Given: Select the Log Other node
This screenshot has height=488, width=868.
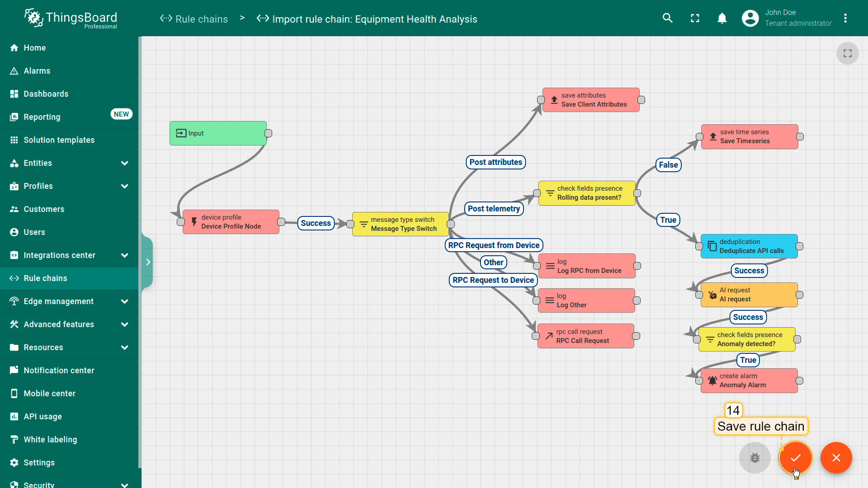Looking at the screenshot, I should (x=586, y=300).
